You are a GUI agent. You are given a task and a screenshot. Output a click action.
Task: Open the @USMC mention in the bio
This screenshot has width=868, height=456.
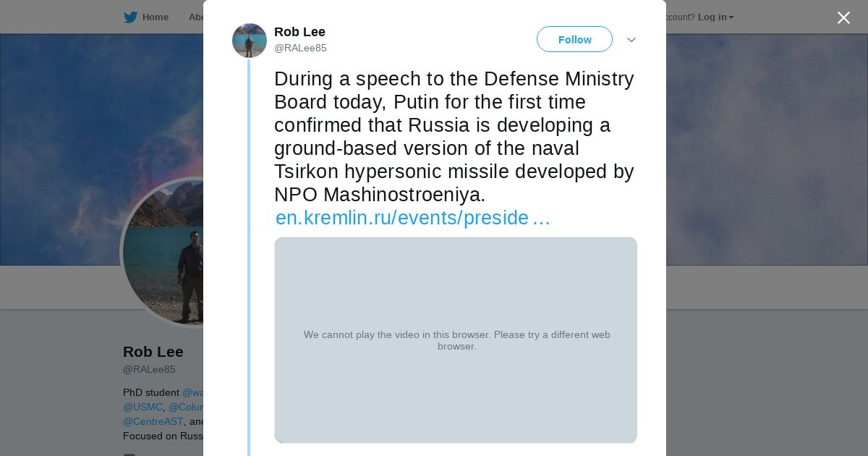tap(142, 408)
